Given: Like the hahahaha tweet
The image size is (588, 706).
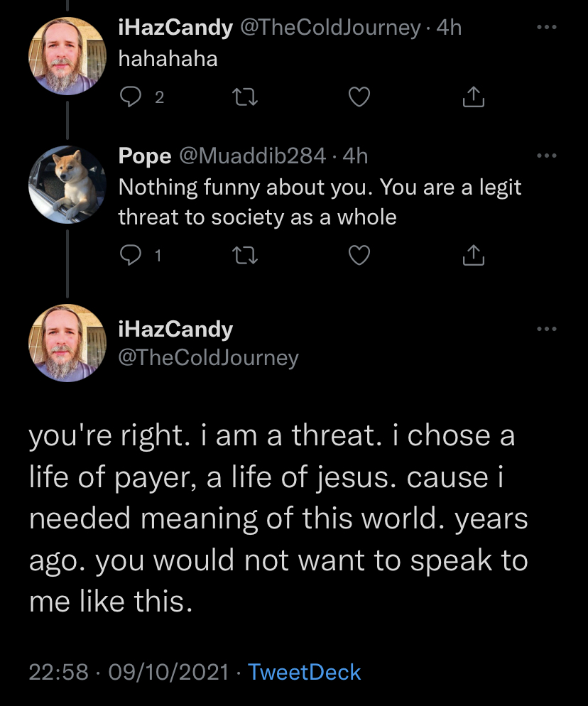Looking at the screenshot, I should click(x=359, y=97).
